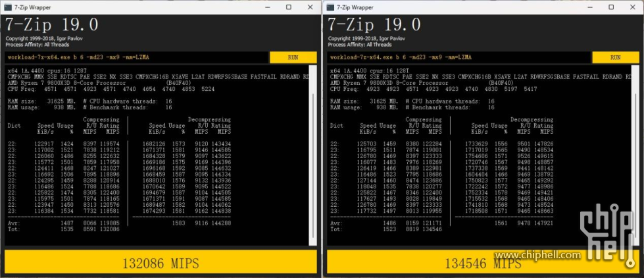Screen dimensions: 644x278
Task: Maximize the window showing 132086 MIPS
Action: (289, 7)
